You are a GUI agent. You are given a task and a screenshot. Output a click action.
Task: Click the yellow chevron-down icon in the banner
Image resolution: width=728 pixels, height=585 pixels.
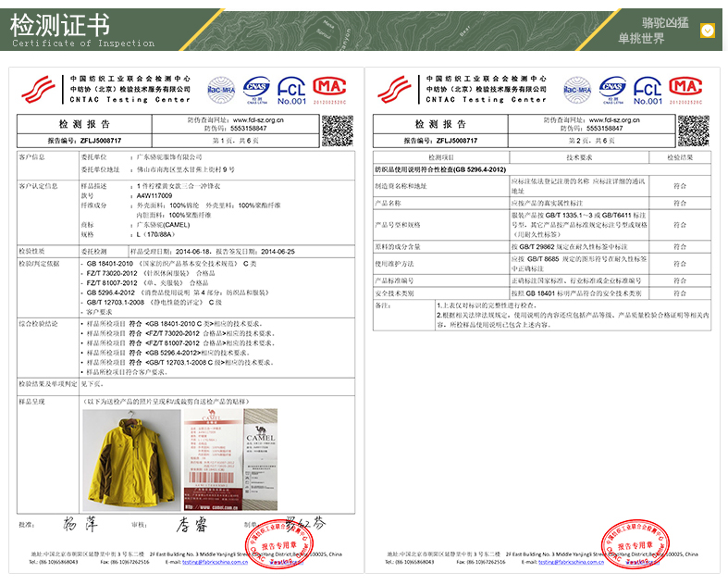tap(708, 31)
